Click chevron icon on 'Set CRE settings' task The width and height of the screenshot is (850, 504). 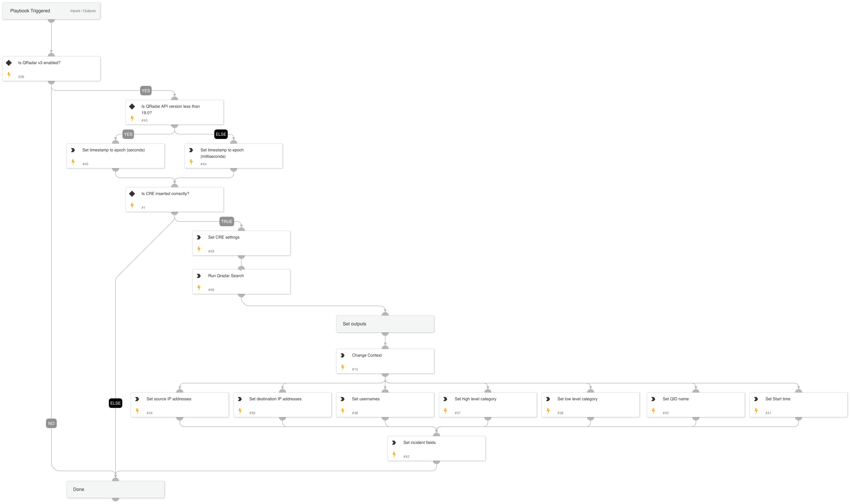click(x=199, y=237)
